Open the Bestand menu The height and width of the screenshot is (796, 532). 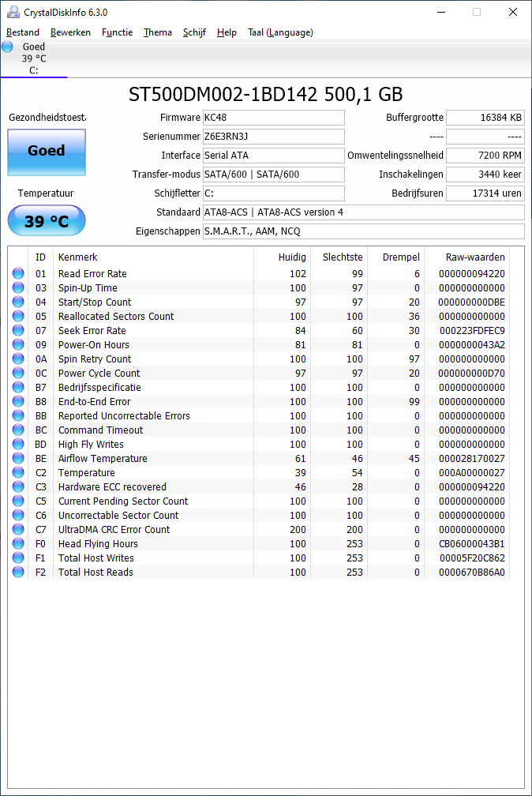[x=23, y=32]
